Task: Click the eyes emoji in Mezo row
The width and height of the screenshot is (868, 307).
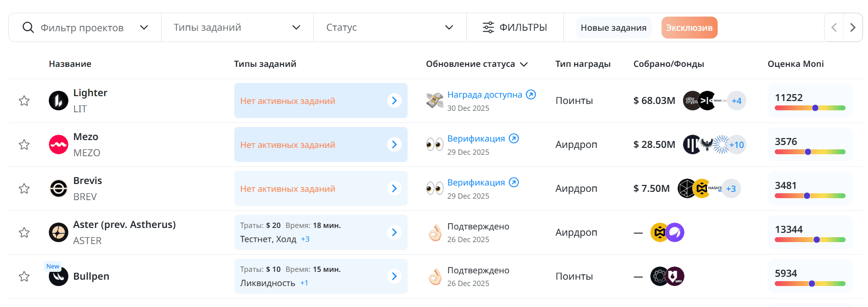Action: pos(434,144)
